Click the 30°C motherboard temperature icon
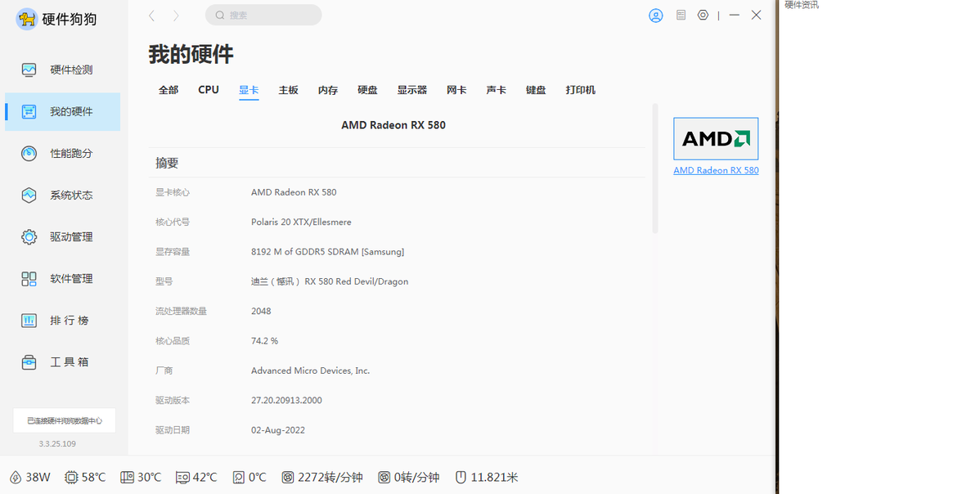 [x=127, y=478]
